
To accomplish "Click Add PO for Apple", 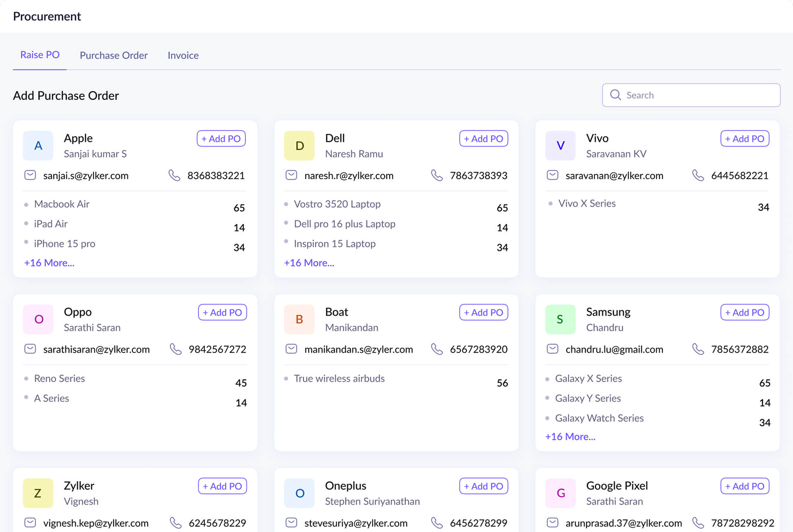I will pos(221,139).
